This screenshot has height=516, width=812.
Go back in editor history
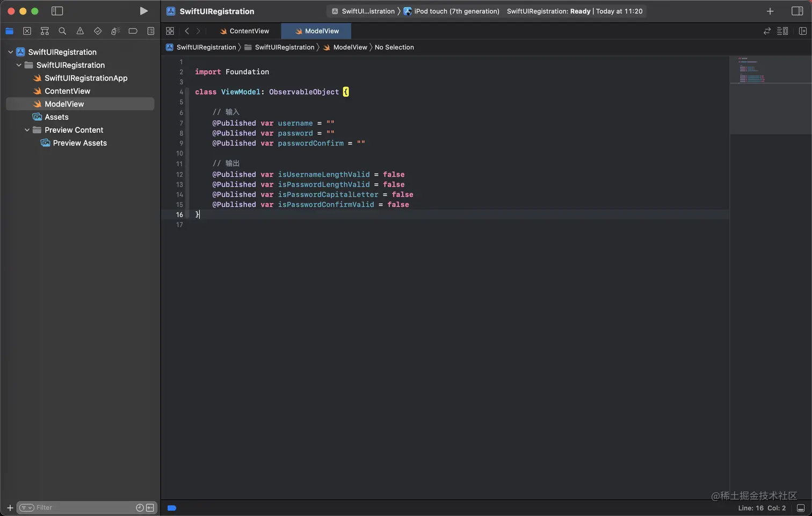pyautogui.click(x=187, y=31)
